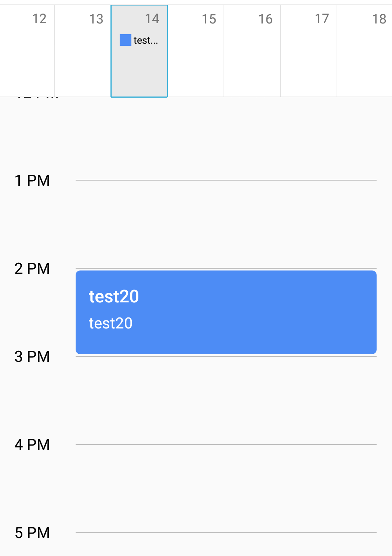Image resolution: width=392 pixels, height=556 pixels.
Task: Open truncated 'test...' event label on day 14
Action: pyautogui.click(x=146, y=40)
